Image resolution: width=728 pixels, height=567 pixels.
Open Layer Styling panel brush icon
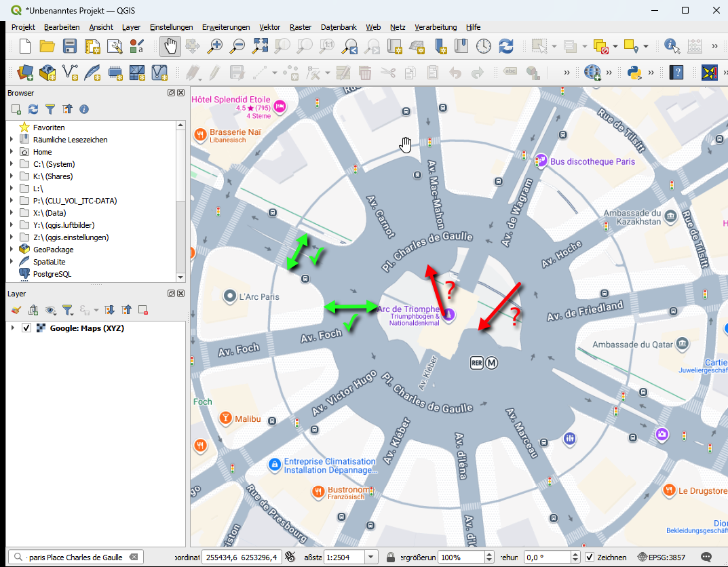coord(16,310)
